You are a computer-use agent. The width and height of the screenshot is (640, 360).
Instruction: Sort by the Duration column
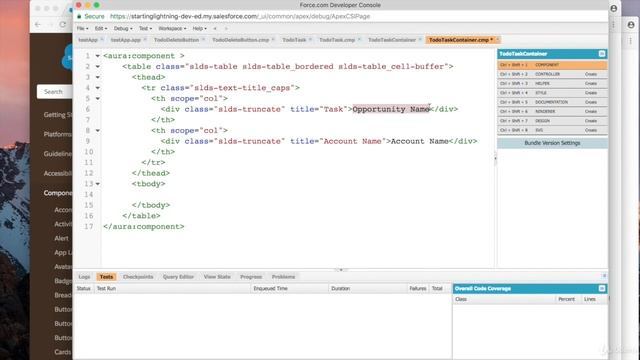tap(367, 289)
